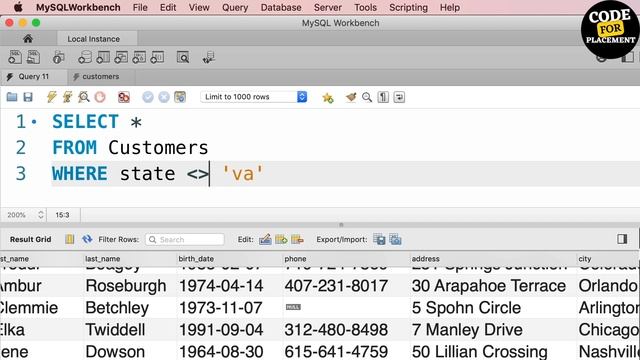Viewport: 640px width, 360px height.
Task: Beautify query broom icon
Action: click(x=351, y=97)
